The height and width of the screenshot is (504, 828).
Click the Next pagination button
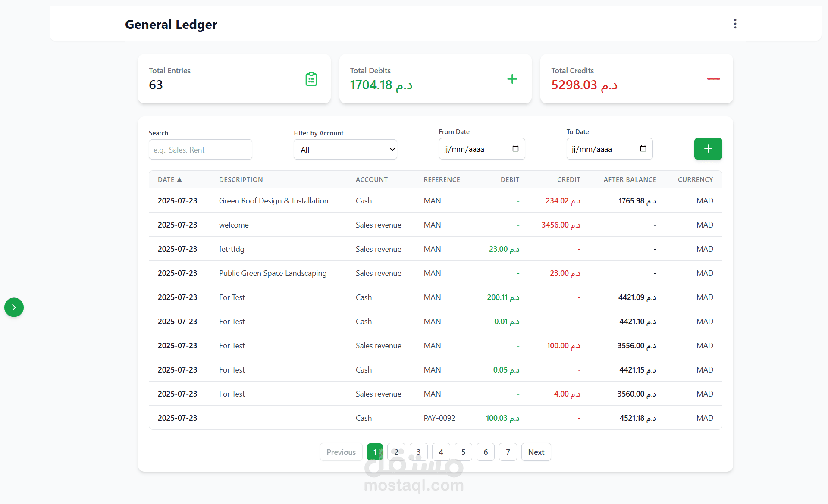[x=536, y=452]
